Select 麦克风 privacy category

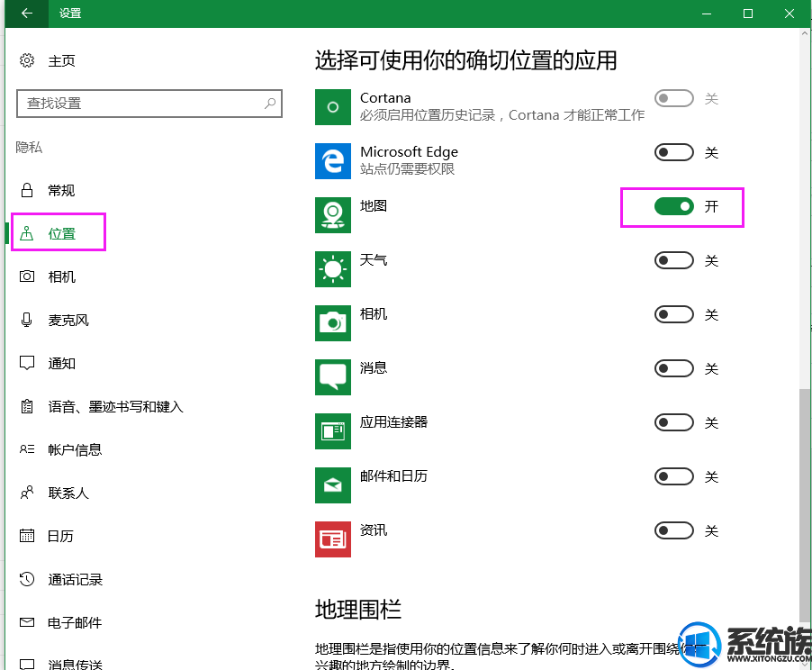click(68, 320)
